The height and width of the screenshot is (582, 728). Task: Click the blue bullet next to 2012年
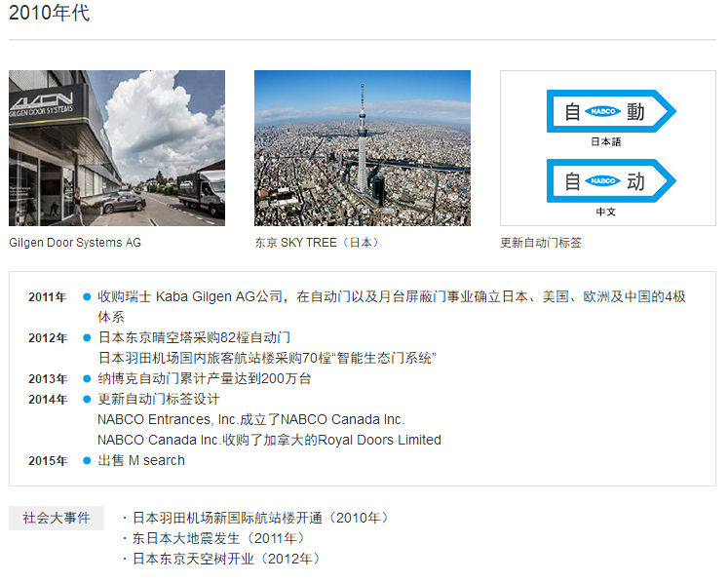click(87, 337)
